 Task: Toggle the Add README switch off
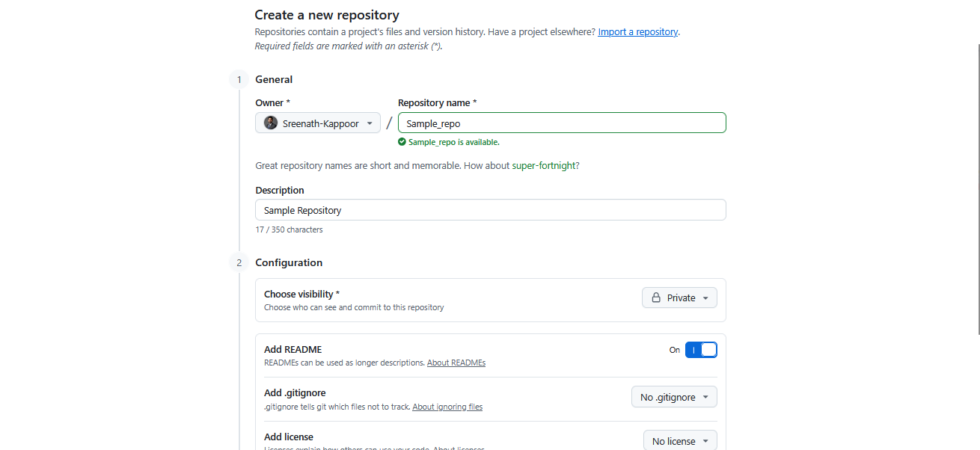[x=701, y=349]
